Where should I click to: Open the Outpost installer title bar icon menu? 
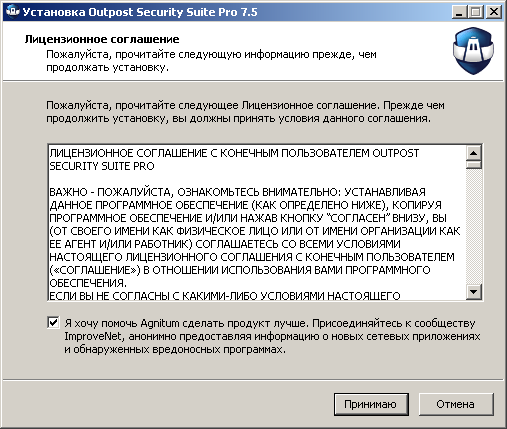pyautogui.click(x=13, y=12)
